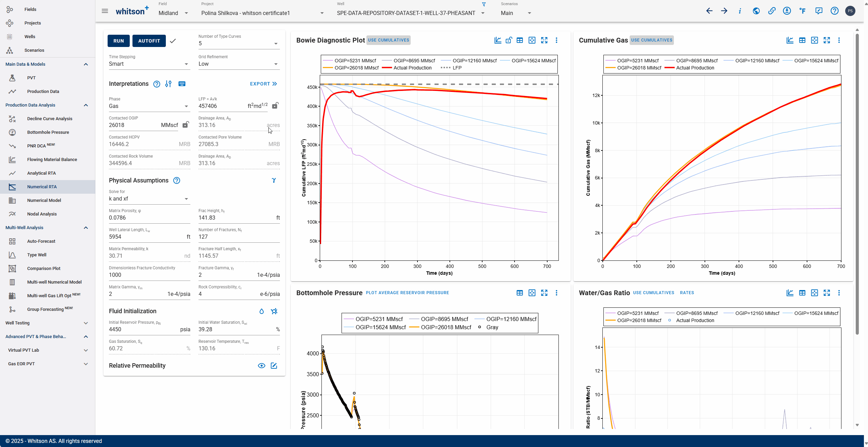The width and height of the screenshot is (868, 447).
Task: Click the Matrix Porosity input field
Action: click(x=149, y=218)
